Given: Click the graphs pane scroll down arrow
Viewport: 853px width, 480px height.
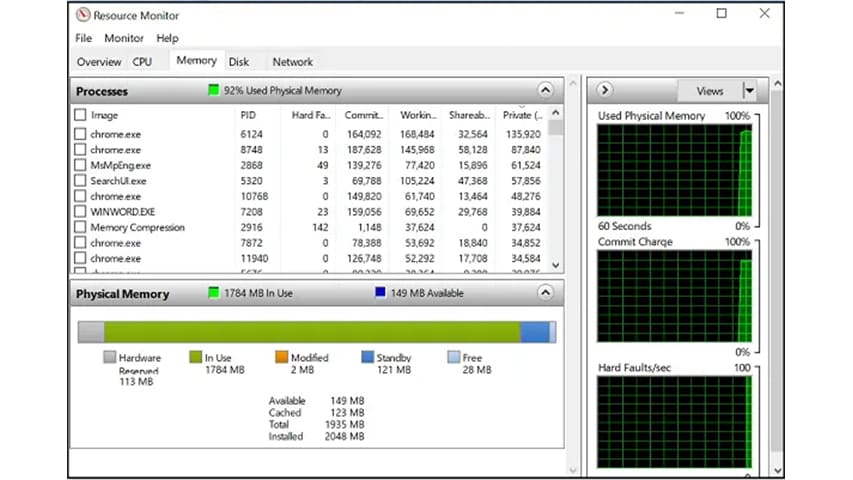Looking at the screenshot, I should coord(777,471).
